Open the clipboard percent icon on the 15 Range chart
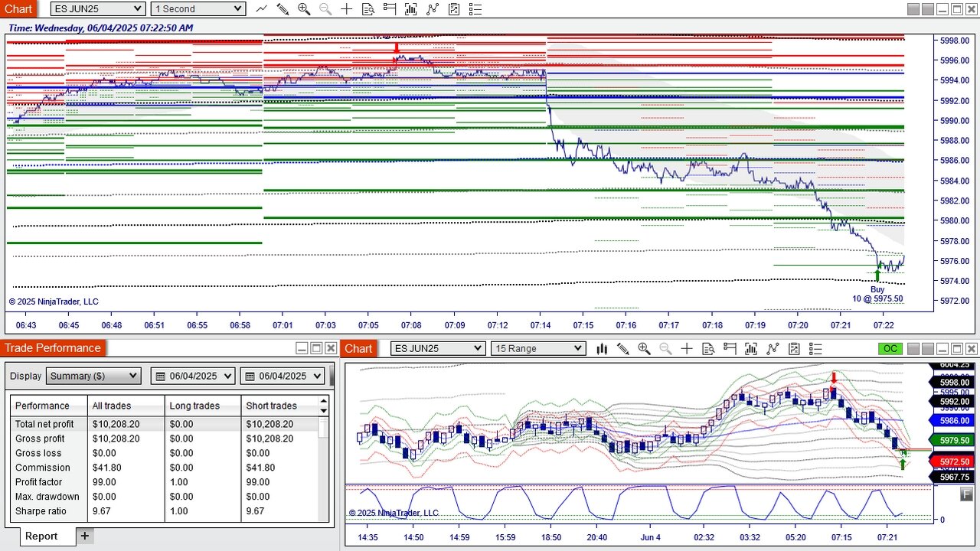 [x=794, y=349]
